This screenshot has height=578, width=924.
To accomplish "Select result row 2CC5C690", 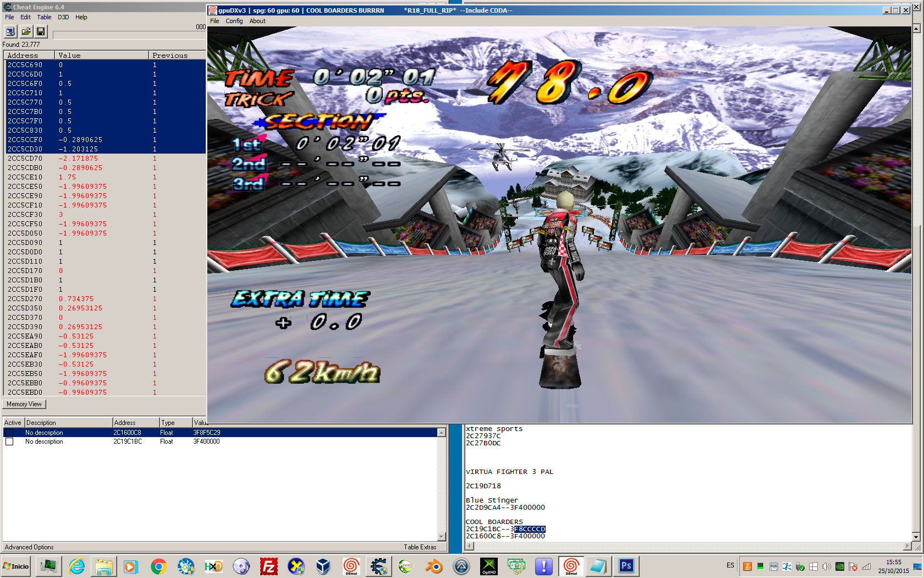I will click(105, 65).
